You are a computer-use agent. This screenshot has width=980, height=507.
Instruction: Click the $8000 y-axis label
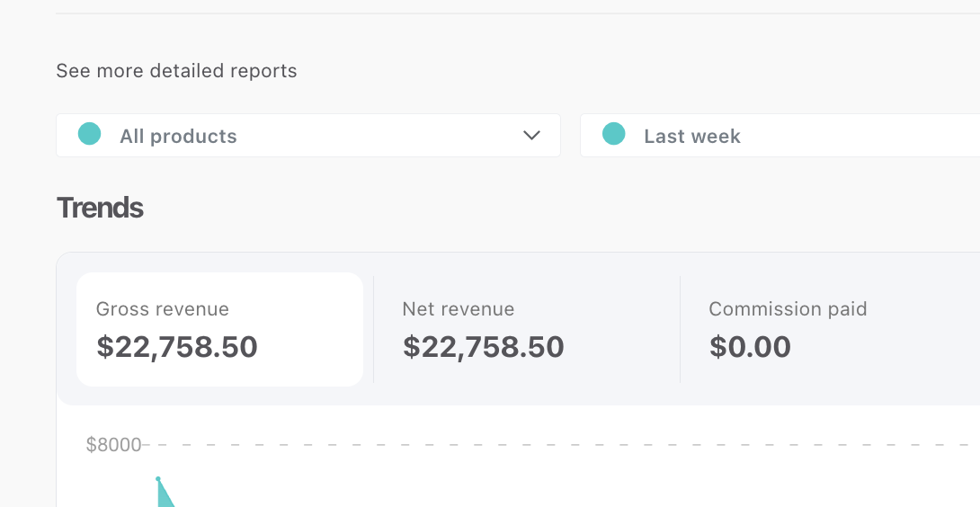113,444
